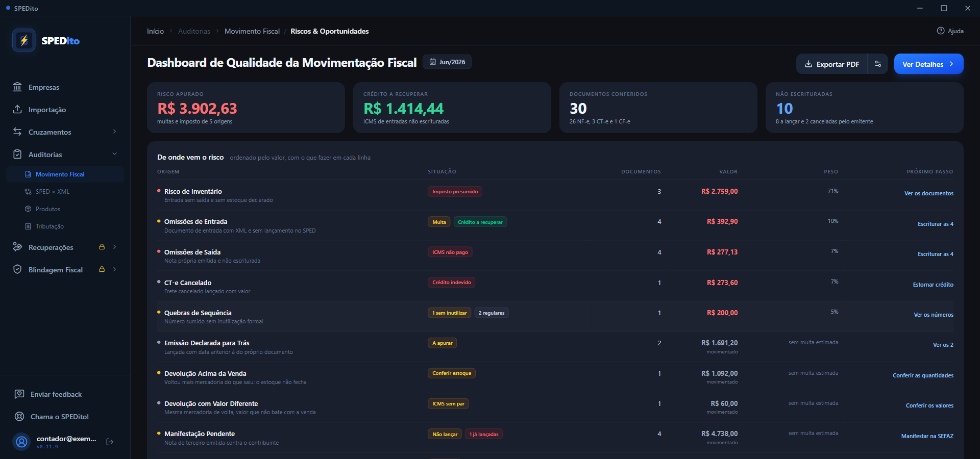Click the Movimento Fiscal document icon
Image resolution: width=980 pixels, height=459 pixels.
tap(28, 174)
